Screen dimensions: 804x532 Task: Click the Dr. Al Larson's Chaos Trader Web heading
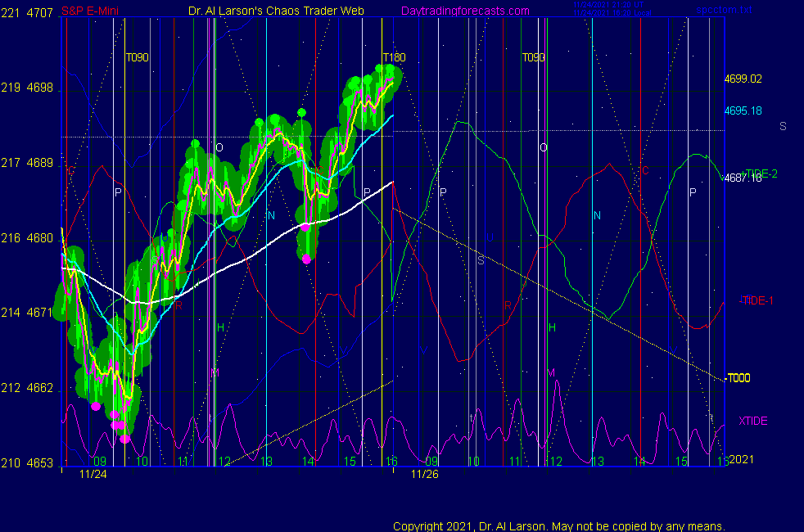tap(276, 11)
